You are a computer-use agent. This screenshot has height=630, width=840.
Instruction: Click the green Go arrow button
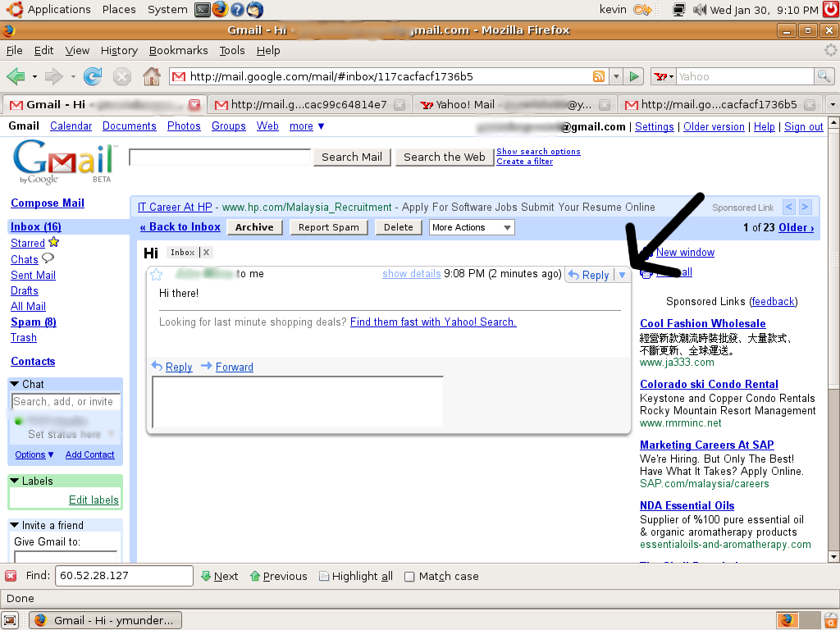[634, 76]
